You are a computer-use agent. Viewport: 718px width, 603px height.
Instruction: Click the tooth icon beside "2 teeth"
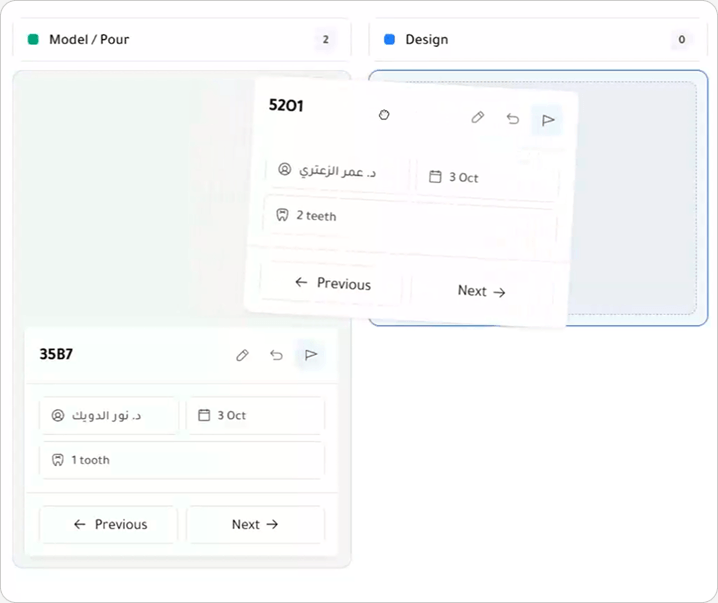(x=283, y=214)
